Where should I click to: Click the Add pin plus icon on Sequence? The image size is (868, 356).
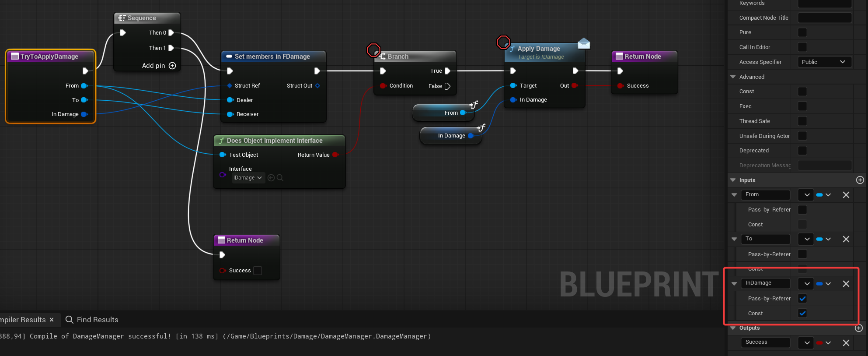point(172,66)
